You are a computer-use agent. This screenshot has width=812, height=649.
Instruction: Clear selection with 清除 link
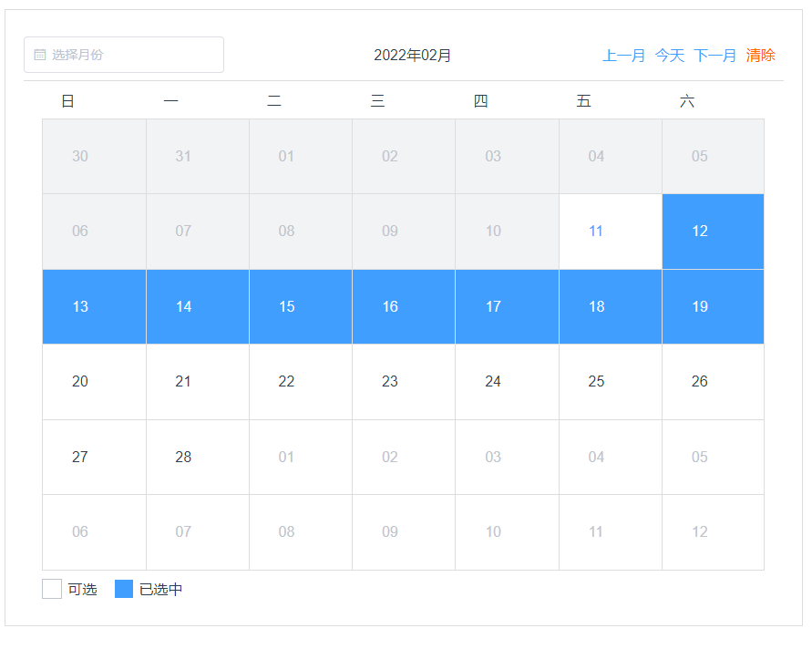click(760, 56)
